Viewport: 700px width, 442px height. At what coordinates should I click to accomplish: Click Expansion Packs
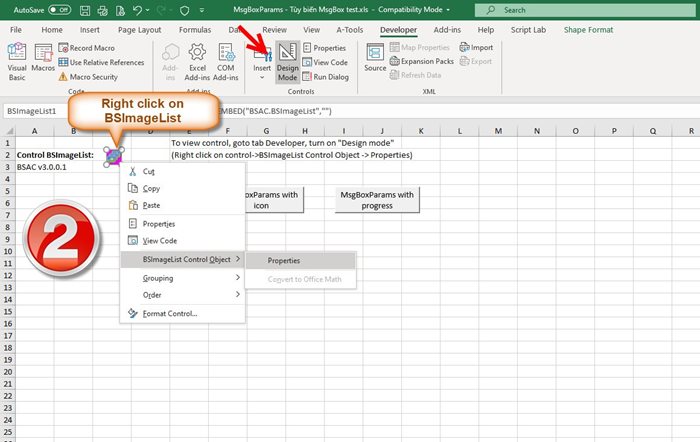click(422, 61)
